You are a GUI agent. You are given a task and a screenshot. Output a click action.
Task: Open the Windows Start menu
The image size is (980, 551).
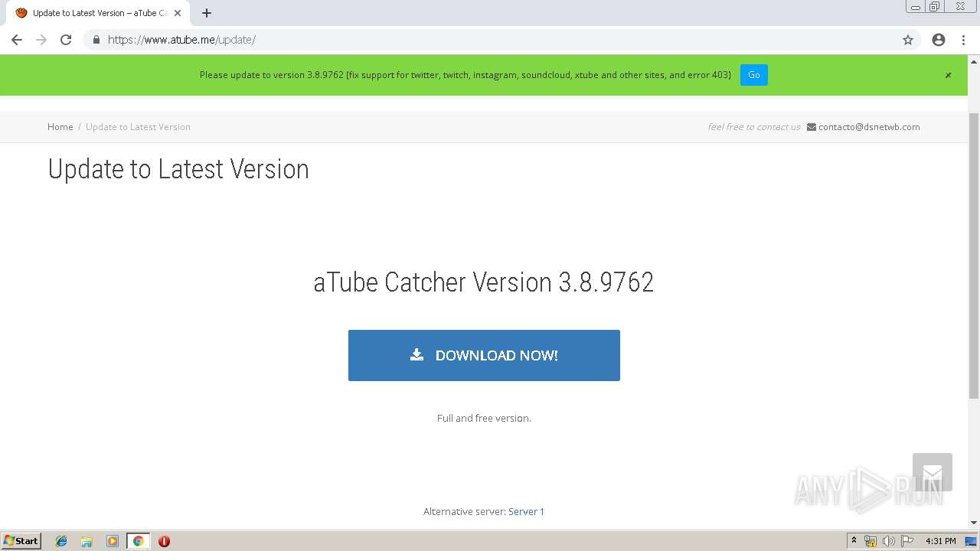21,540
